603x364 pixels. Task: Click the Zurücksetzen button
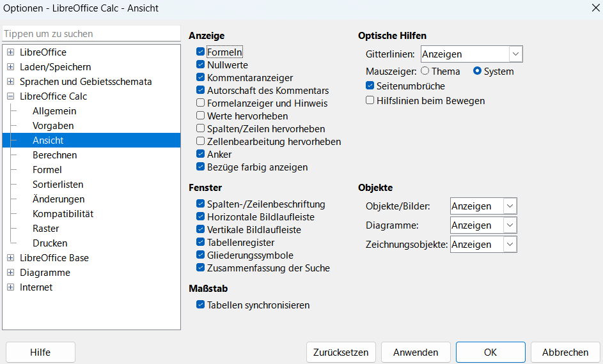341,352
